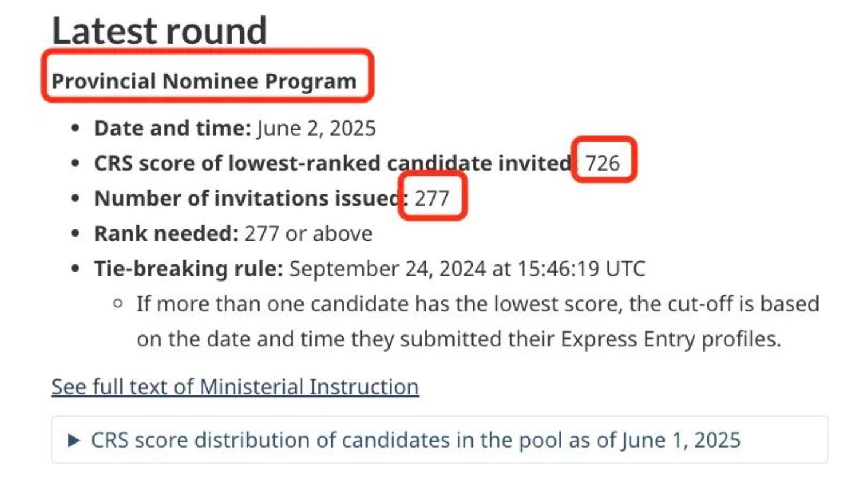
Task: Open the Ministerial Instruction full text link
Action: pyautogui.click(x=234, y=385)
